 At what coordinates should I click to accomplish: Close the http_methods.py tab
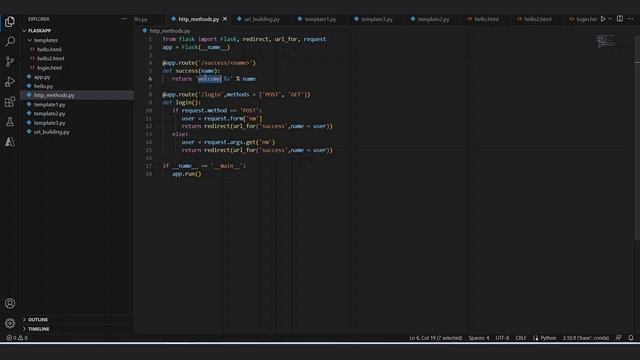click(x=225, y=19)
